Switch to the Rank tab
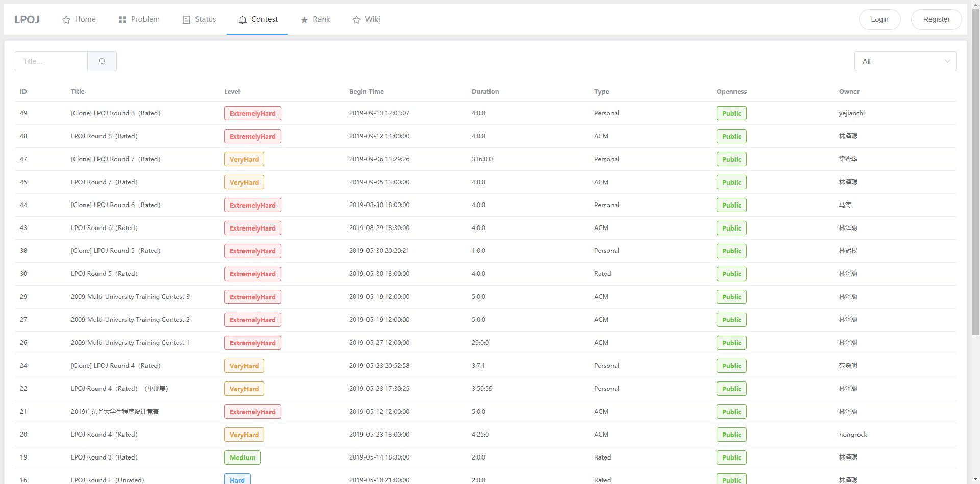This screenshot has width=980, height=484. 322,19
